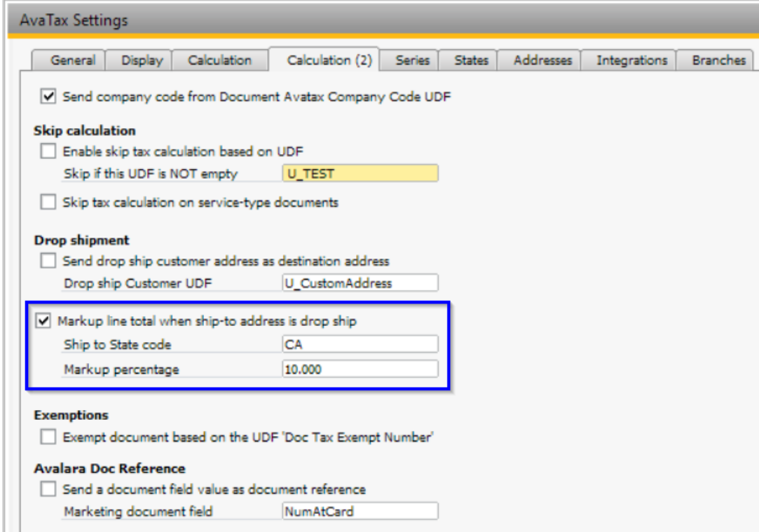Check Skip tax calculation on service-type documents
Screen dimensions: 759x532
coord(48,202)
